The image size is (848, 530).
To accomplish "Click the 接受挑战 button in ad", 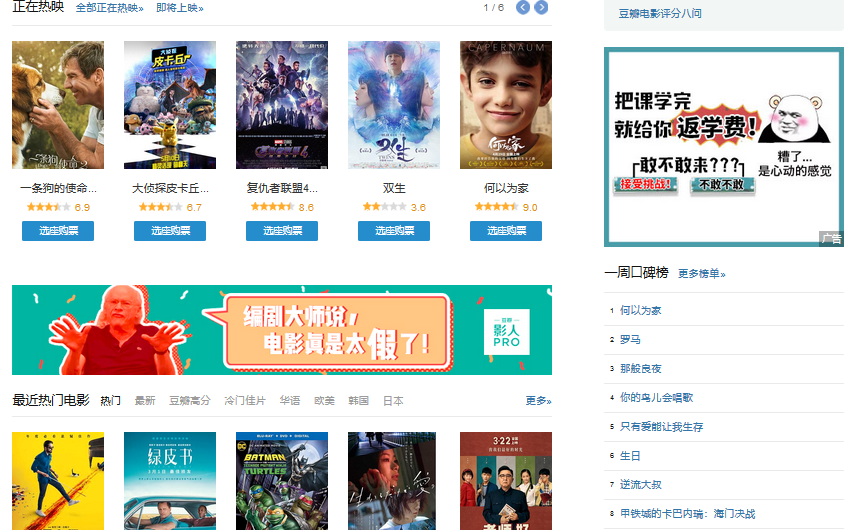I will coord(645,184).
